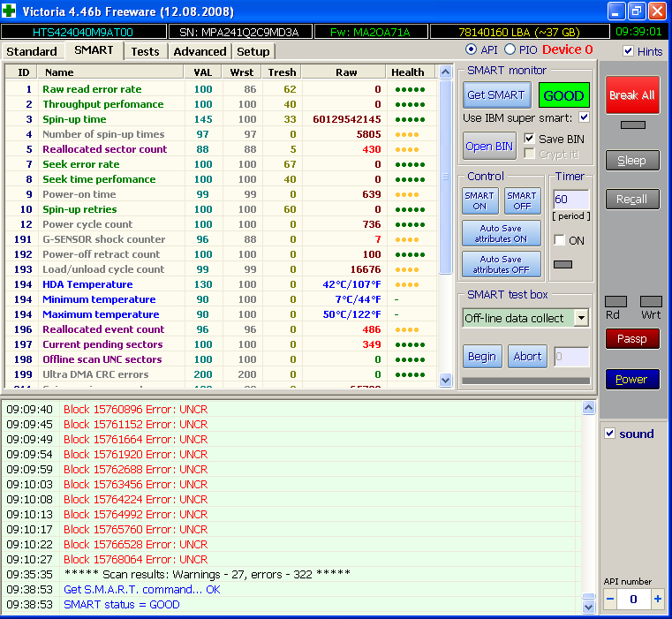Click the VAL column header
The height and width of the screenshot is (619, 672).
coord(203,72)
